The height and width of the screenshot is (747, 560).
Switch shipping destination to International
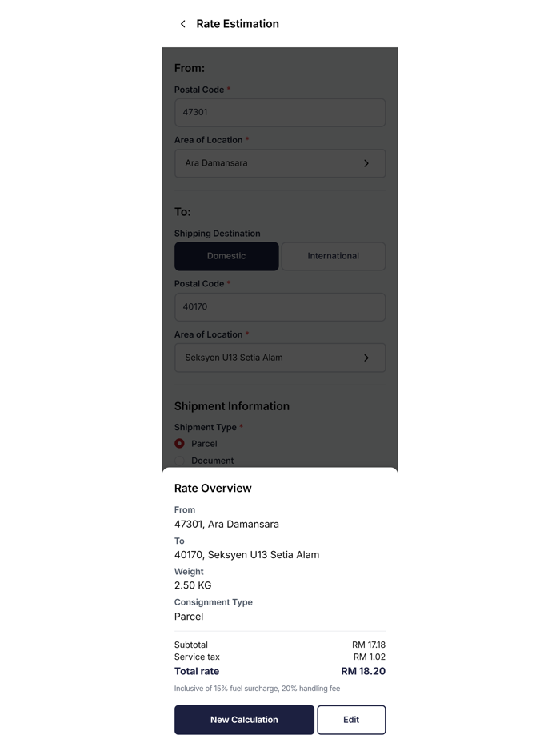333,256
